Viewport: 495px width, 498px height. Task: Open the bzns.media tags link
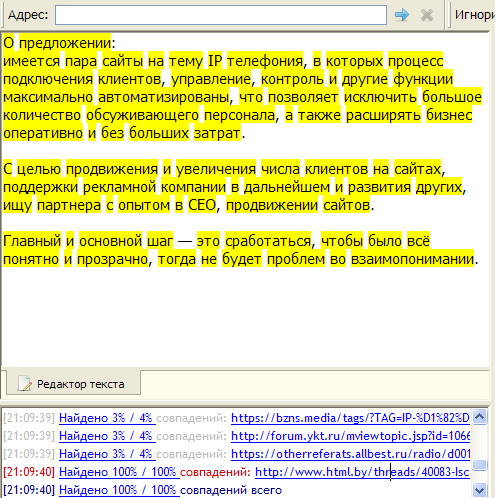350,418
